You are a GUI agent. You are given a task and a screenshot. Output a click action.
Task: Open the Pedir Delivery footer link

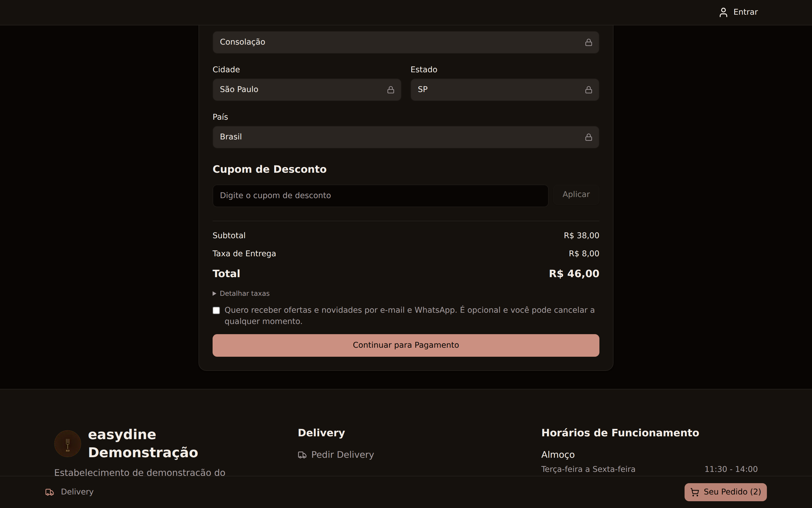(x=336, y=455)
